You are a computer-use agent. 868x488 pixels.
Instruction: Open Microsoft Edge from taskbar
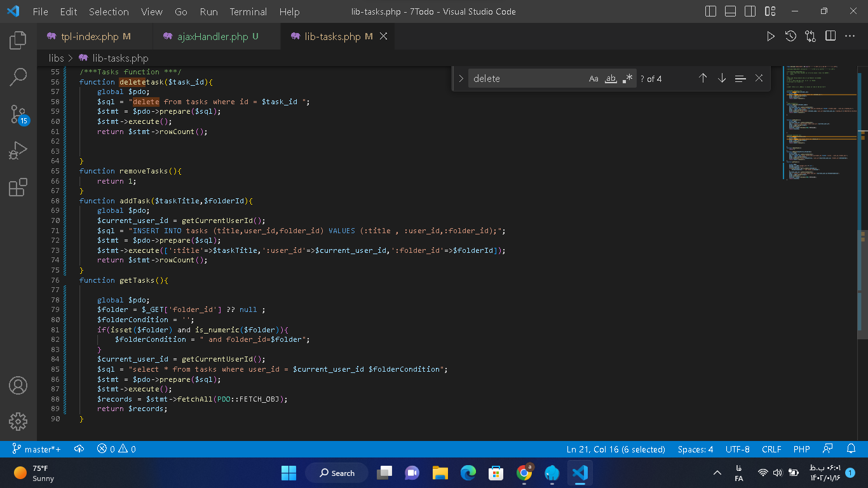pos(468,473)
